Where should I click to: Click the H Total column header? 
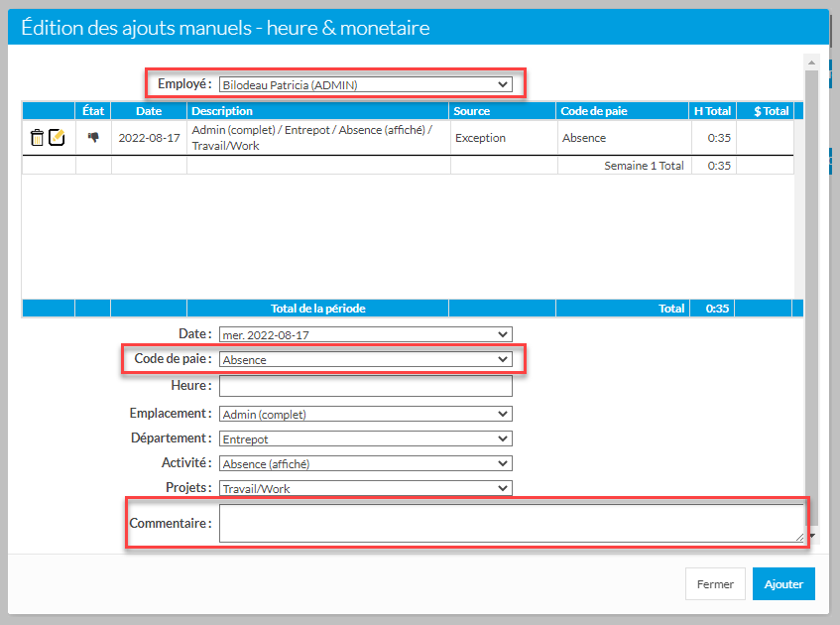[x=712, y=111]
